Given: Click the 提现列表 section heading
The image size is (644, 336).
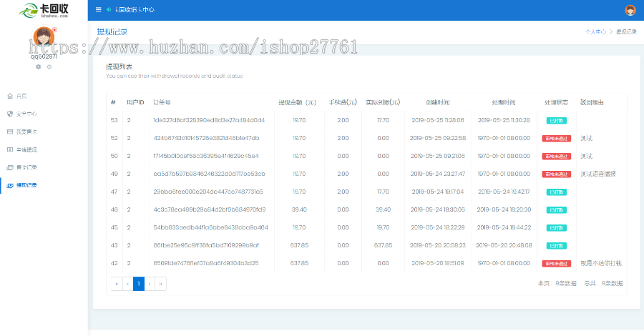Looking at the screenshot, I should [119, 66].
